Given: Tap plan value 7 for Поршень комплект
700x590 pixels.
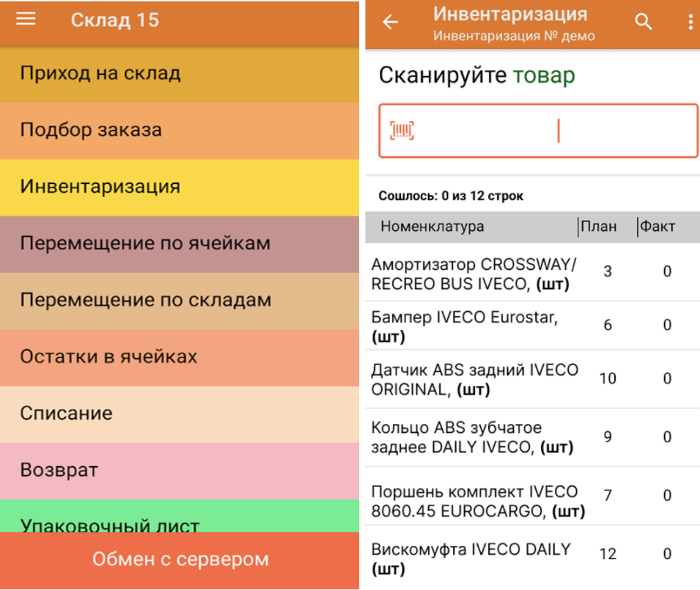Looking at the screenshot, I should [x=607, y=495].
